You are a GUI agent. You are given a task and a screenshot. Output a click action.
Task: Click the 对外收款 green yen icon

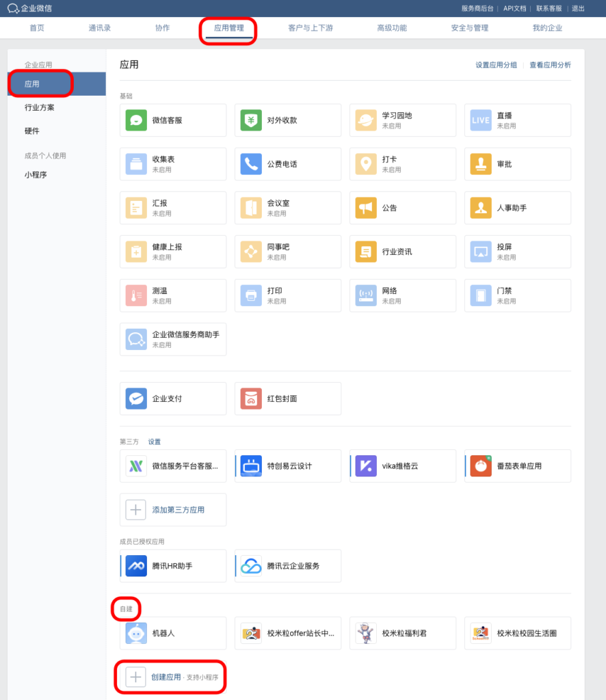click(251, 120)
